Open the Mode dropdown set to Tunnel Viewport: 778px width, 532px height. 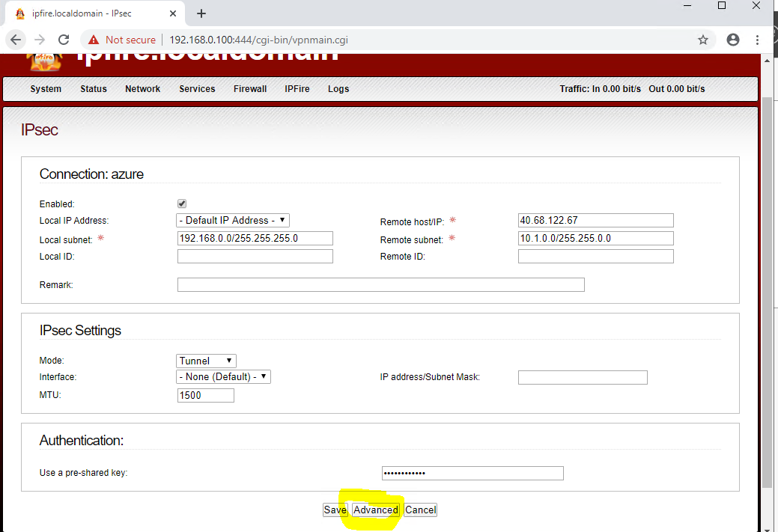coord(207,361)
